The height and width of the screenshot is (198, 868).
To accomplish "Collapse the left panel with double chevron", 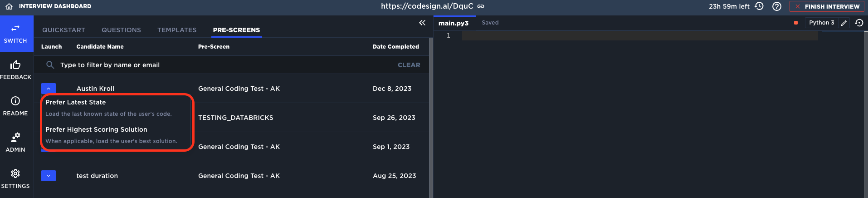I will tap(422, 23).
